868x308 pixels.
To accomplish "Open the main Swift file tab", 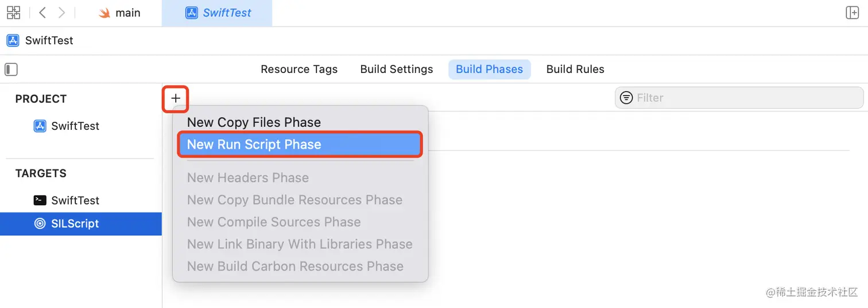I will pos(119,13).
